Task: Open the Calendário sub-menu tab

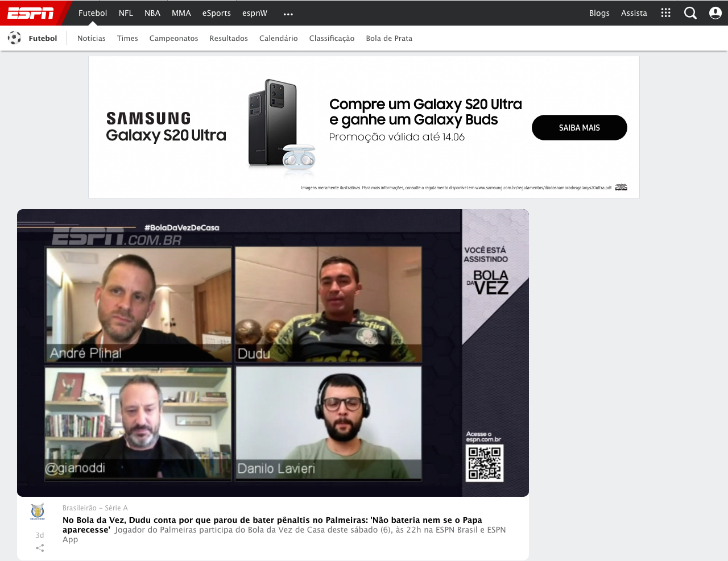Action: (279, 38)
